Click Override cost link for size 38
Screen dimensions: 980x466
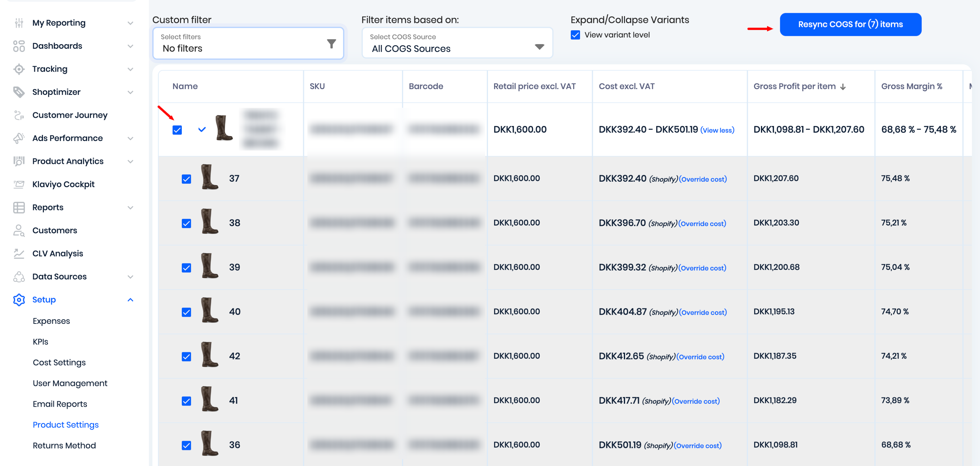pyautogui.click(x=702, y=224)
